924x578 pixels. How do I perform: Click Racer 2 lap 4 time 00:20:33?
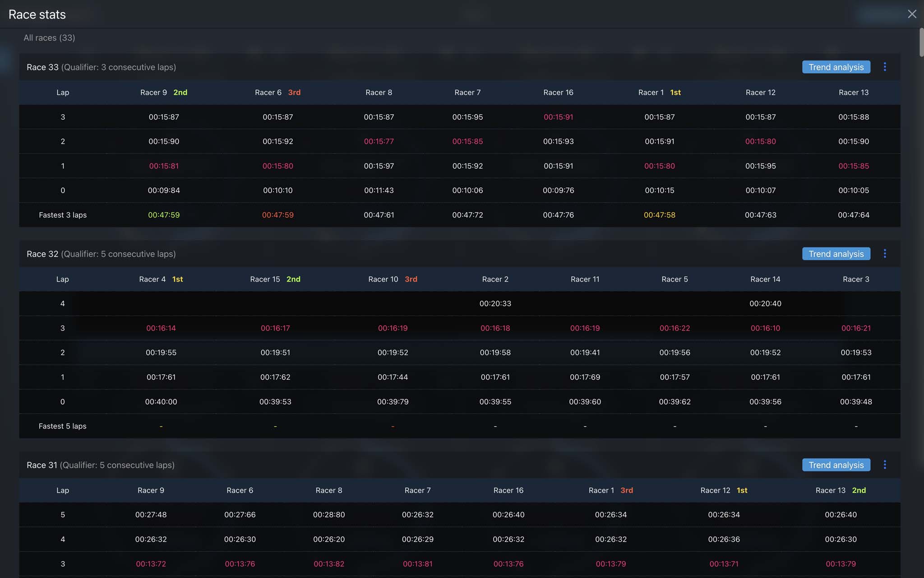(x=495, y=303)
